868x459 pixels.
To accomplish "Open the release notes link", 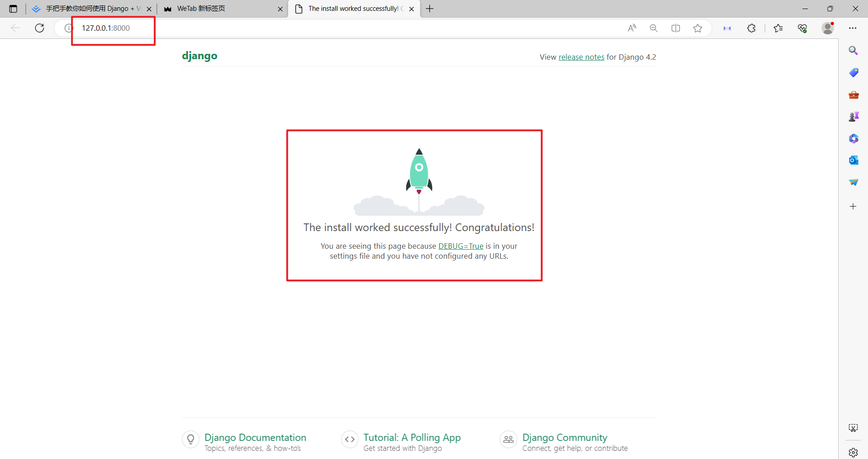I will point(581,57).
